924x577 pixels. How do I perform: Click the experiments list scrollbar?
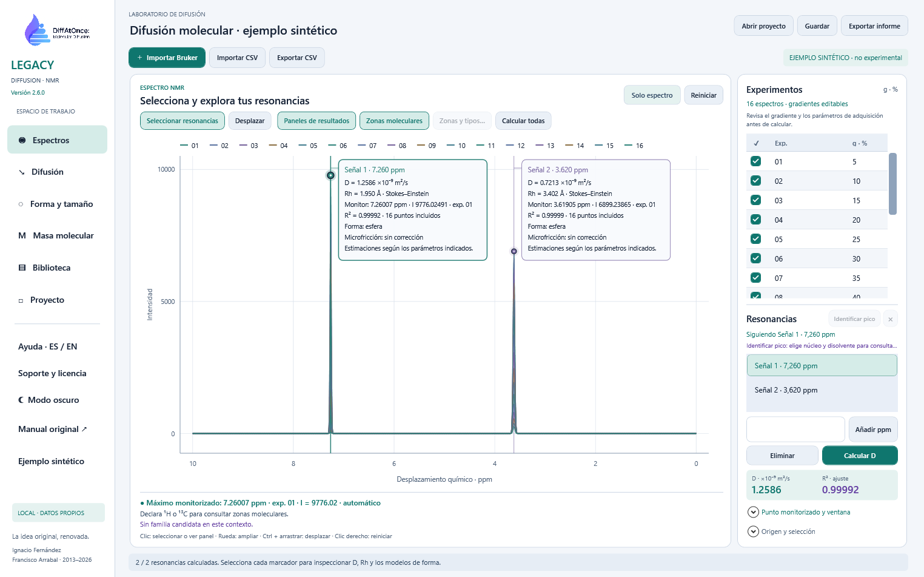point(892,184)
